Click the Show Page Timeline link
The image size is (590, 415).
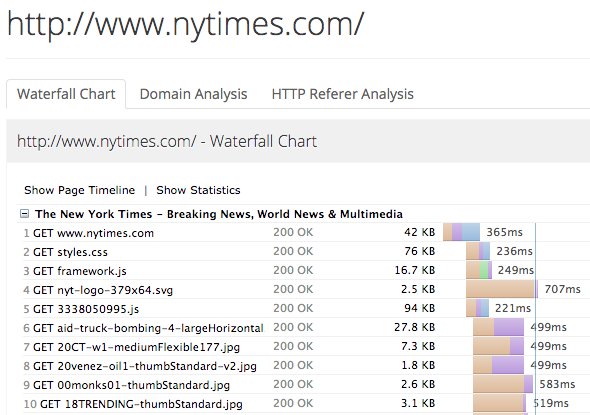click(x=79, y=190)
